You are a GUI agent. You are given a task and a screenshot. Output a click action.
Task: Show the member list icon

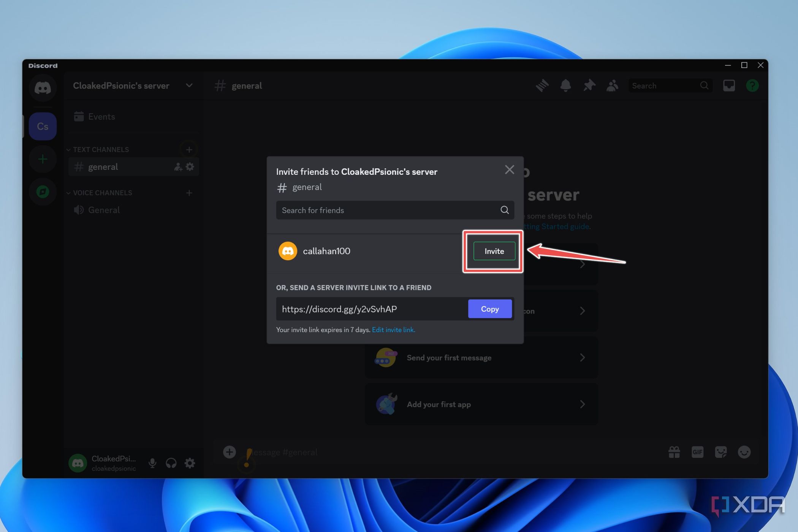pos(612,85)
